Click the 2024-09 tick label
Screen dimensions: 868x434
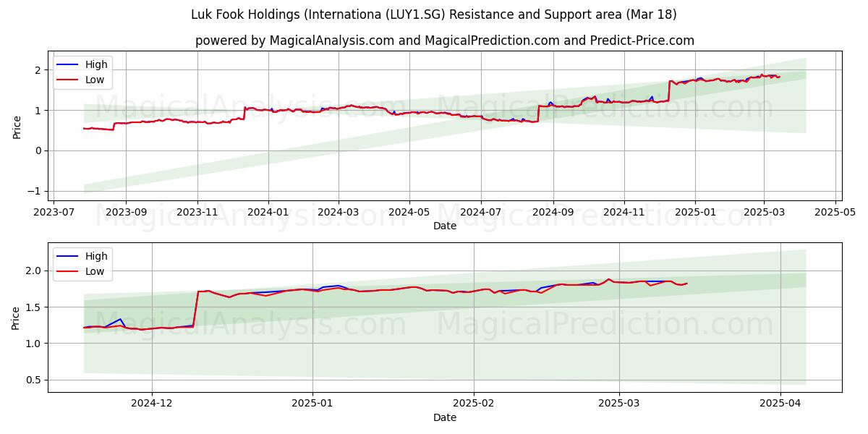coord(553,213)
